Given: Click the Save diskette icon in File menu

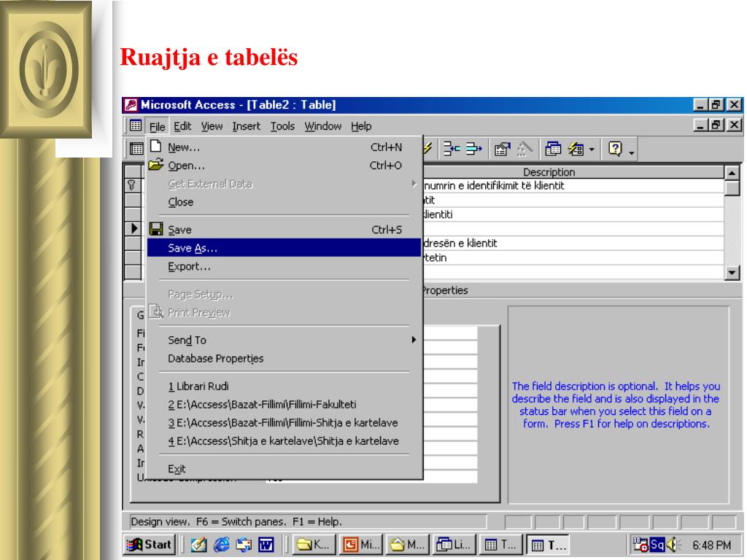Looking at the screenshot, I should (156, 229).
